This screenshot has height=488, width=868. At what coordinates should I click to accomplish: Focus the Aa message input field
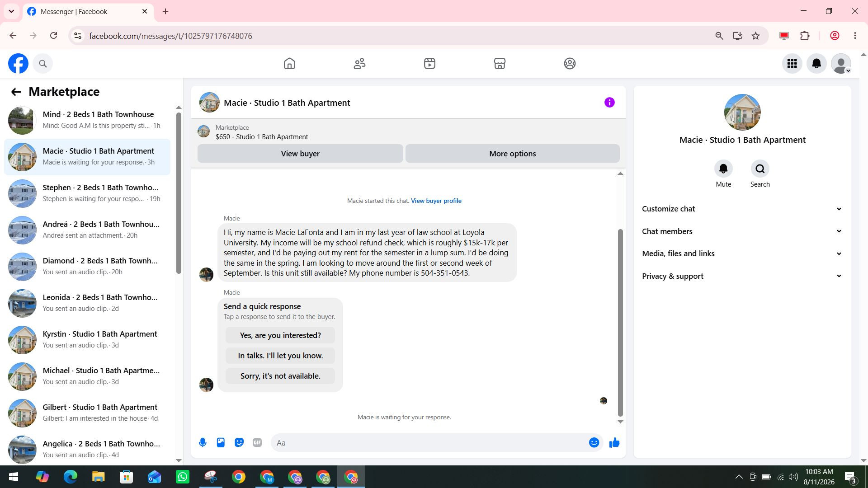click(x=429, y=443)
